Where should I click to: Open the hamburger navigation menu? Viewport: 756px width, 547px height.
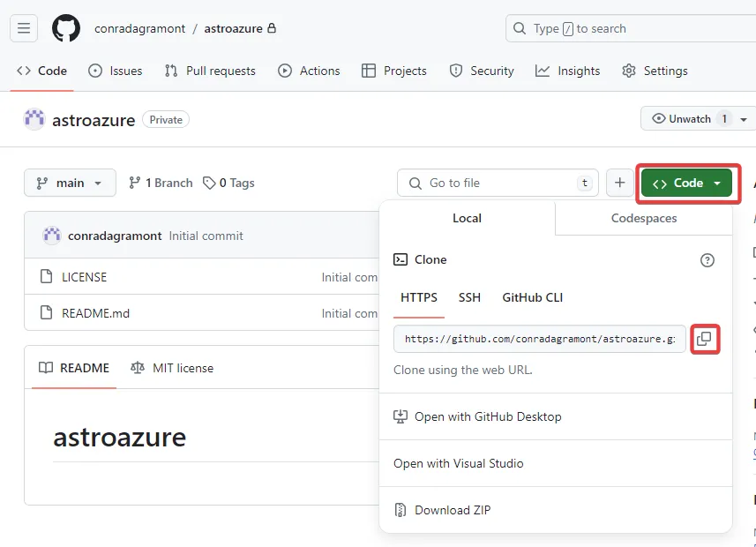24,28
